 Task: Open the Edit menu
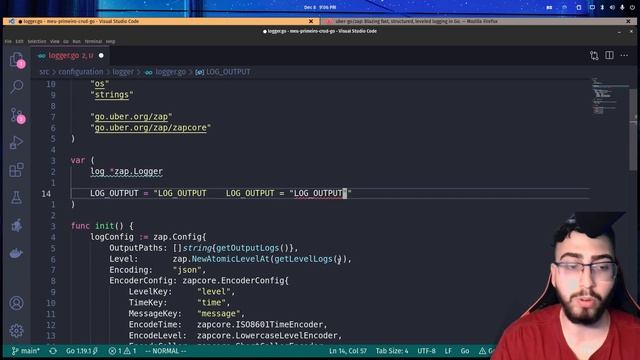point(19,41)
